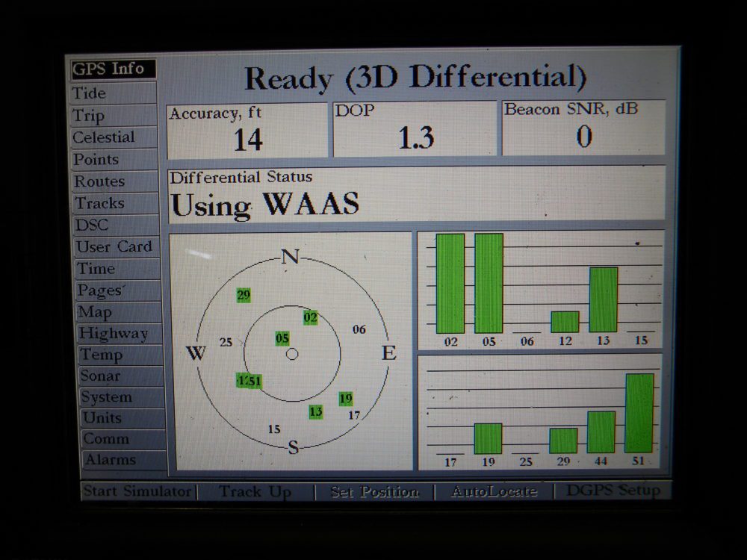Switch to the Time tab

pyautogui.click(x=117, y=269)
